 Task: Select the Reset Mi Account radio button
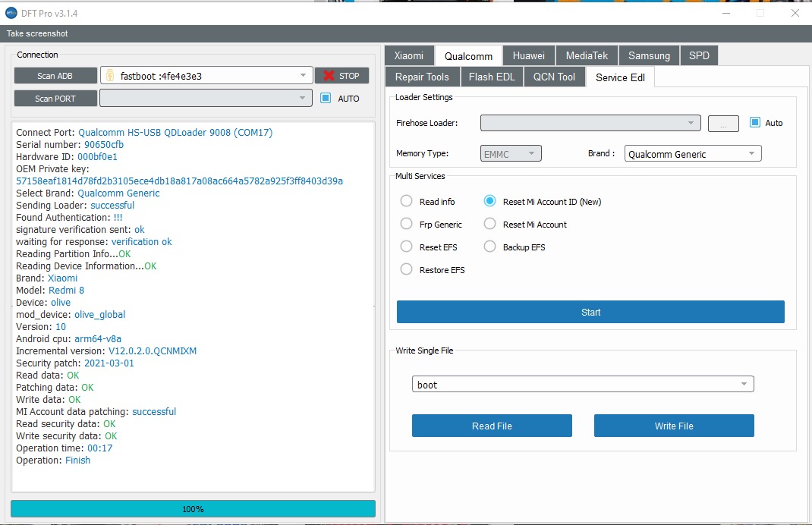click(x=489, y=224)
